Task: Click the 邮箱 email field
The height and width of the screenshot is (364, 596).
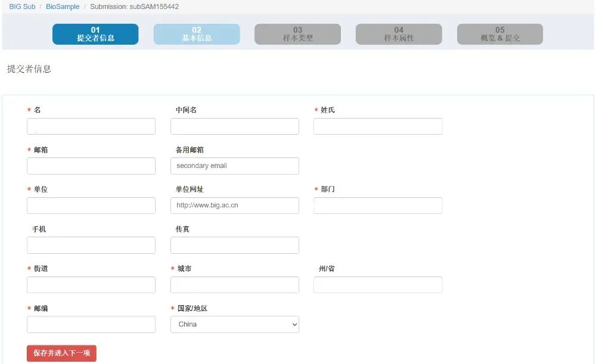Action: click(x=91, y=166)
